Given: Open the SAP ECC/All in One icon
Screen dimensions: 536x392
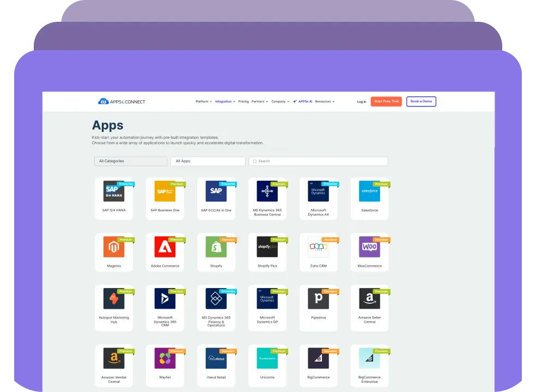Looking at the screenshot, I should [x=216, y=191].
